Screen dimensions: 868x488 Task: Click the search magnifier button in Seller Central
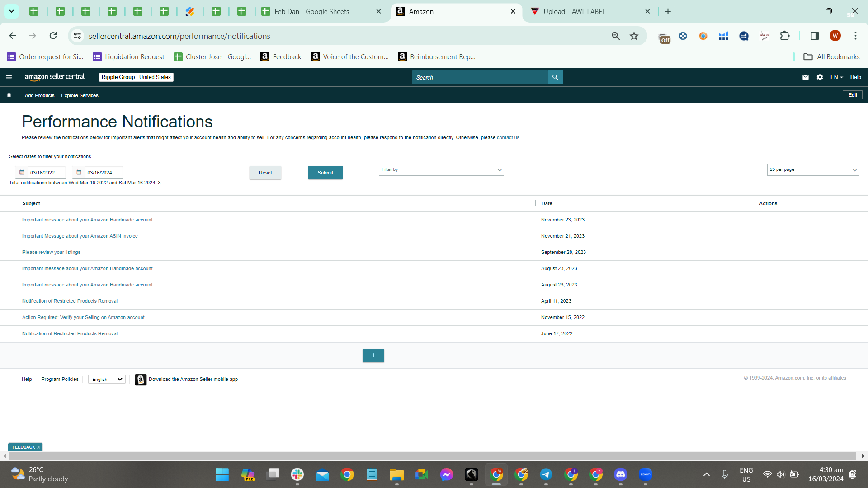555,77
